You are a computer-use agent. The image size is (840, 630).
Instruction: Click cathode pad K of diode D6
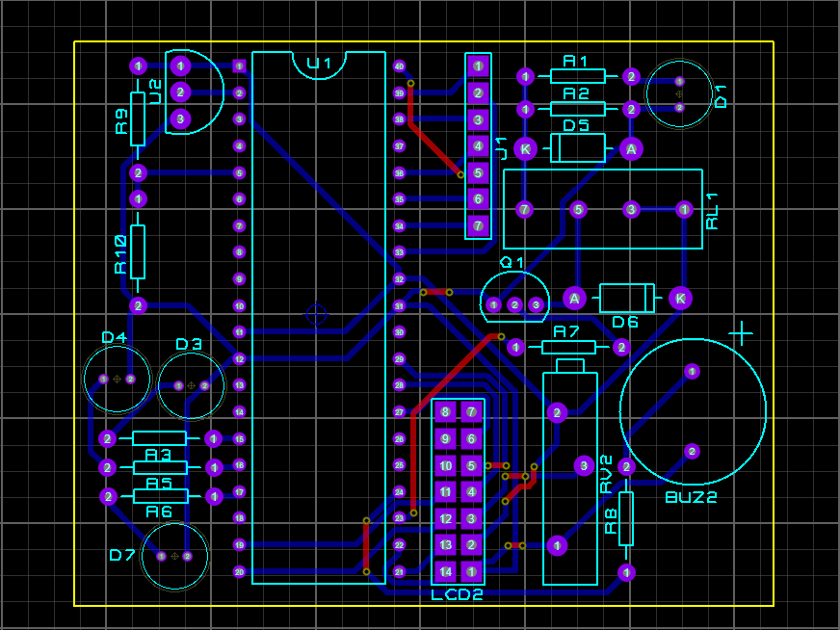click(x=680, y=299)
